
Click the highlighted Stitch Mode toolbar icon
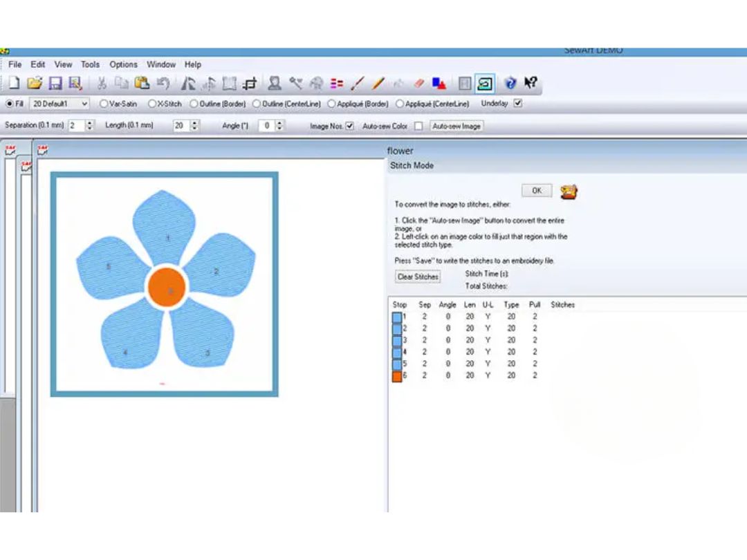click(x=485, y=84)
